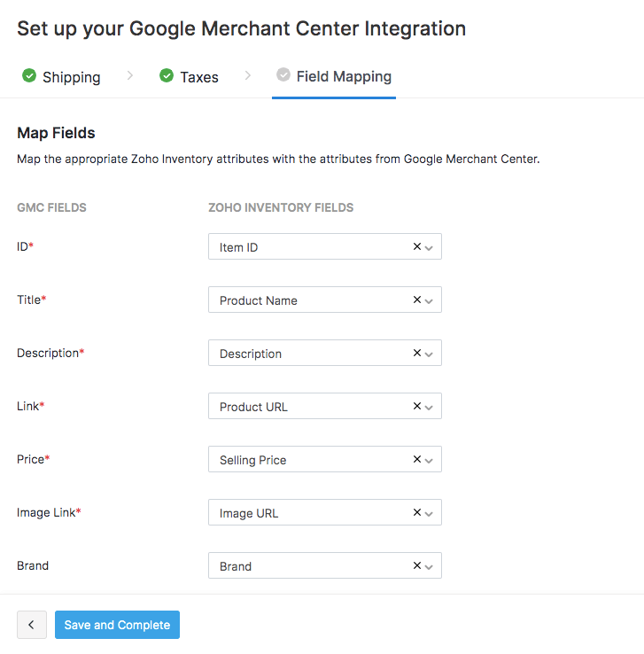Expand the ID field dropdown arrow

(x=430, y=248)
